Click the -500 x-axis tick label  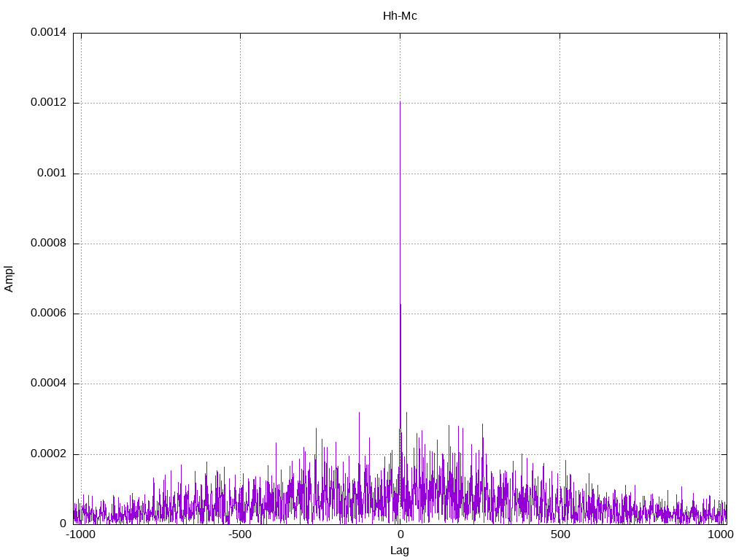[240, 534]
